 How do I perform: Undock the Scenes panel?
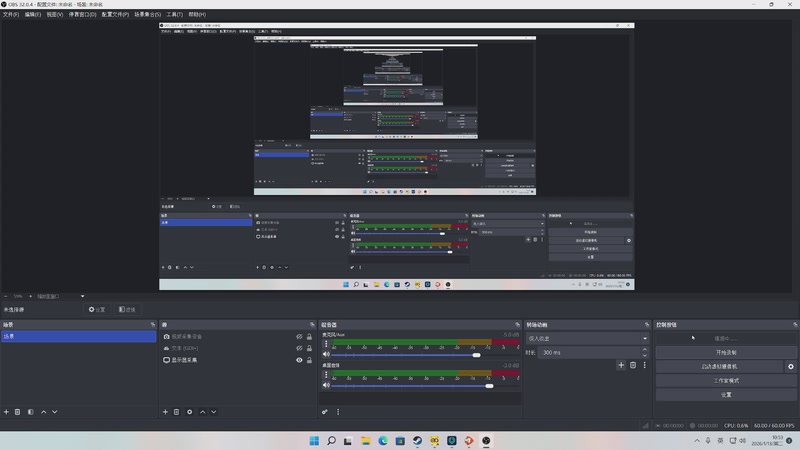(x=153, y=324)
